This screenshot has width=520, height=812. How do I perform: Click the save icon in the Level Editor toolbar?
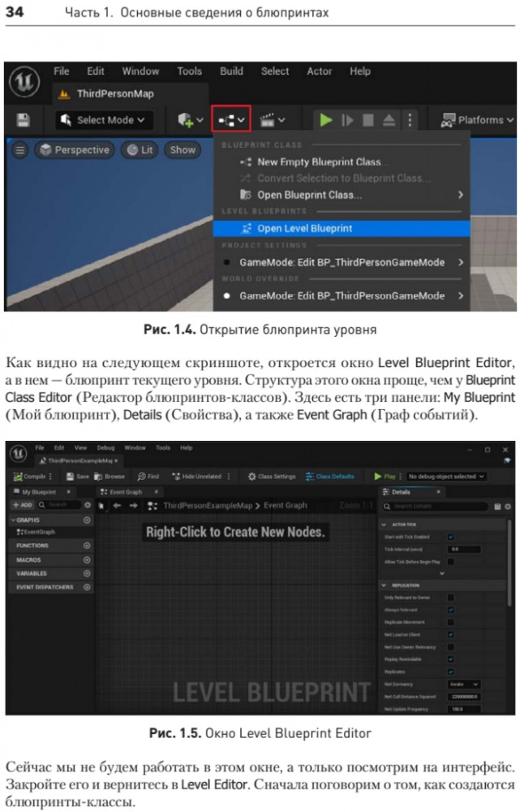pos(24,120)
